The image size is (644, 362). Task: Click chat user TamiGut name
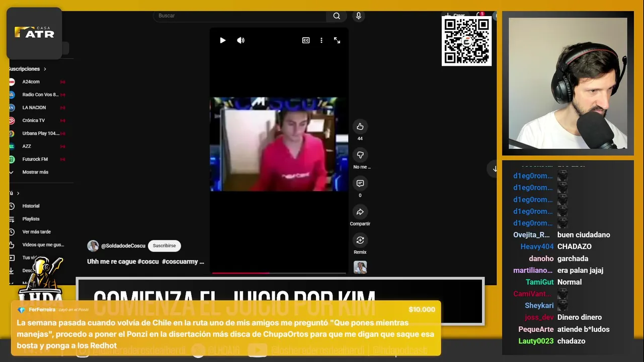pyautogui.click(x=539, y=282)
